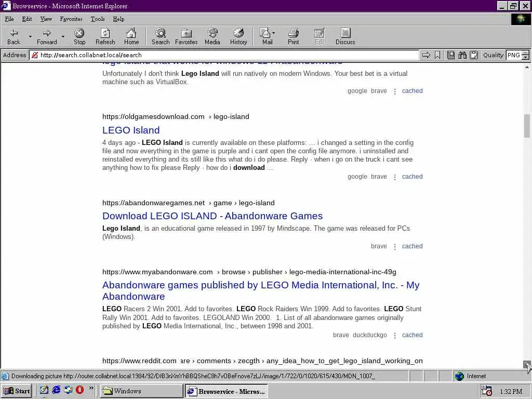This screenshot has height=399, width=532.
Task: Click the Forward toolbar button
Action: pos(47,37)
